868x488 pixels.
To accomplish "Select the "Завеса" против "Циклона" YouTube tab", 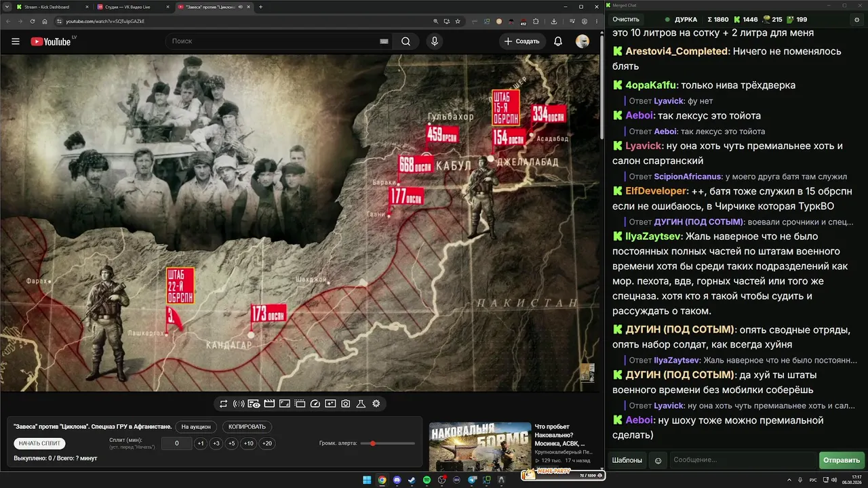I will point(214,7).
